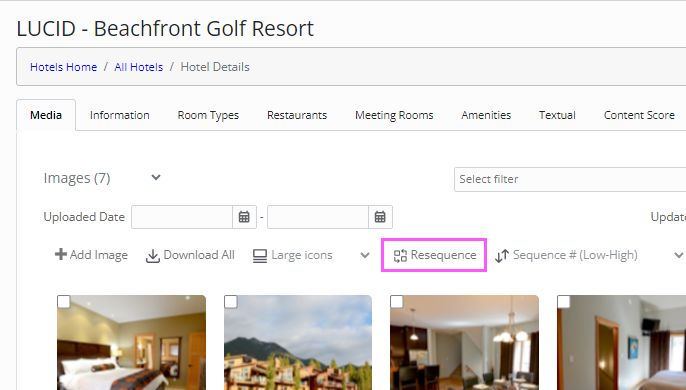Switch to the Room Types tab
Screen dimensions: 686x390
pos(208,115)
